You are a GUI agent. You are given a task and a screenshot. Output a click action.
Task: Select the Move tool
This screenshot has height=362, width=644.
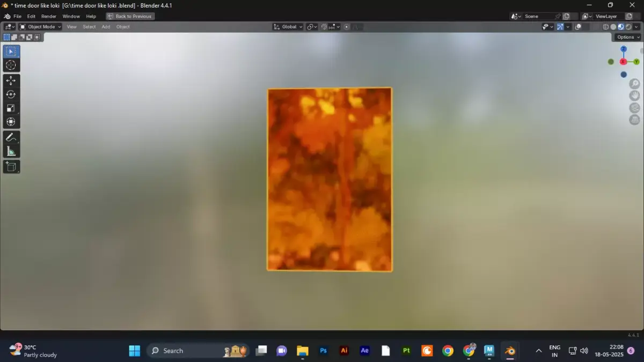coord(11,80)
